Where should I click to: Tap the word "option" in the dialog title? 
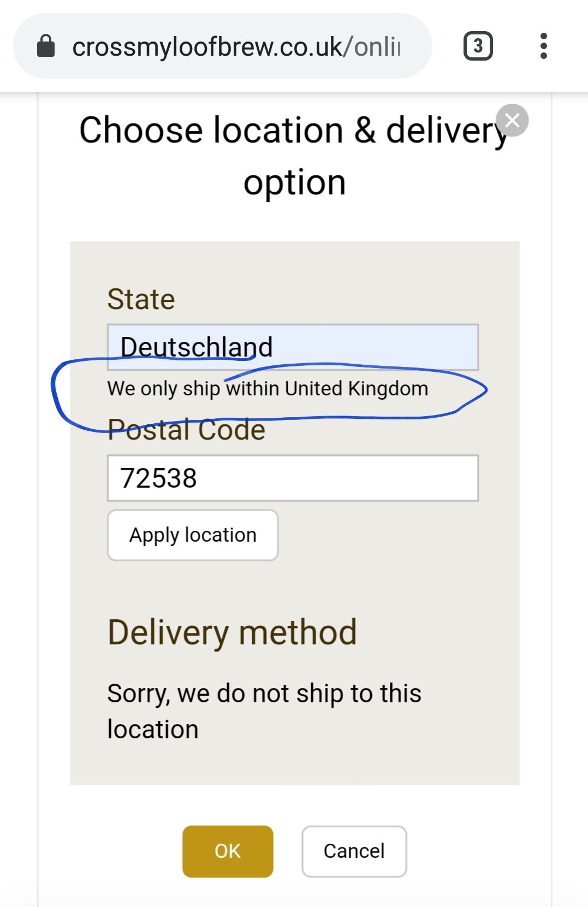pos(294,182)
